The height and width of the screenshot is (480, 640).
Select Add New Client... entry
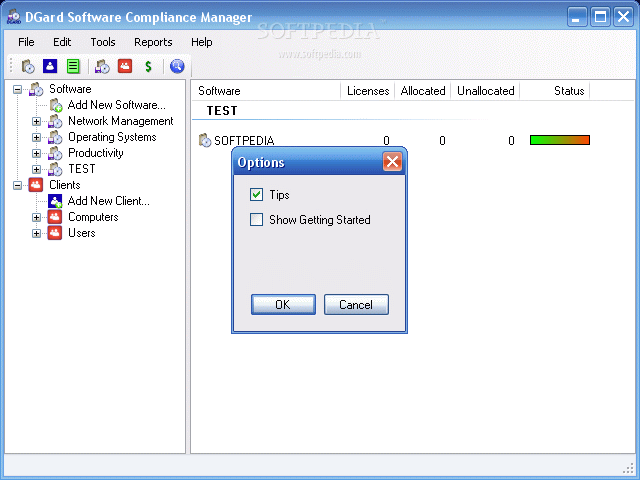(x=109, y=201)
